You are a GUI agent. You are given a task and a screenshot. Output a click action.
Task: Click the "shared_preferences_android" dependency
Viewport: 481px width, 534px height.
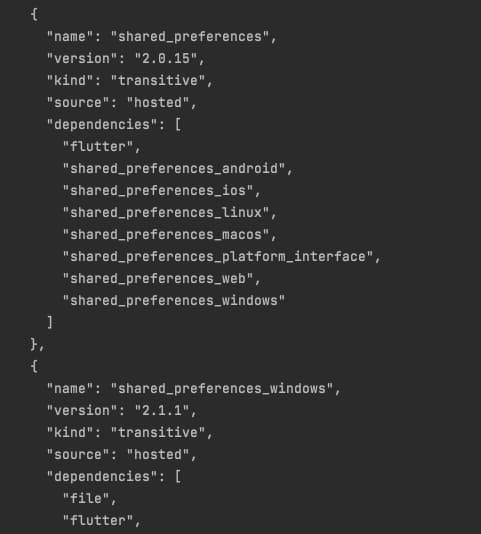[174, 169]
